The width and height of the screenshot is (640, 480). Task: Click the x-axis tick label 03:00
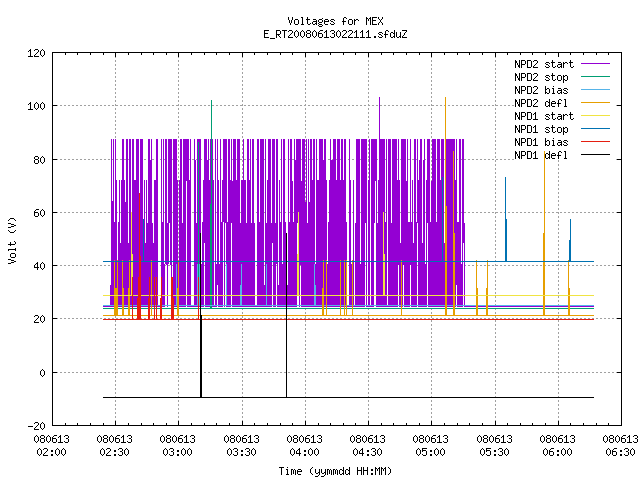pos(178,452)
